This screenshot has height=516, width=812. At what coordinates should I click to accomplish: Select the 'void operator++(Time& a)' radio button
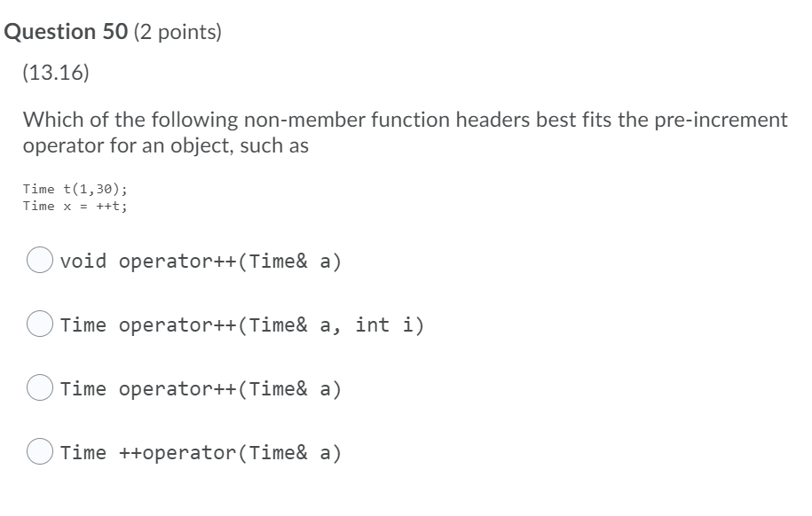coord(39,261)
